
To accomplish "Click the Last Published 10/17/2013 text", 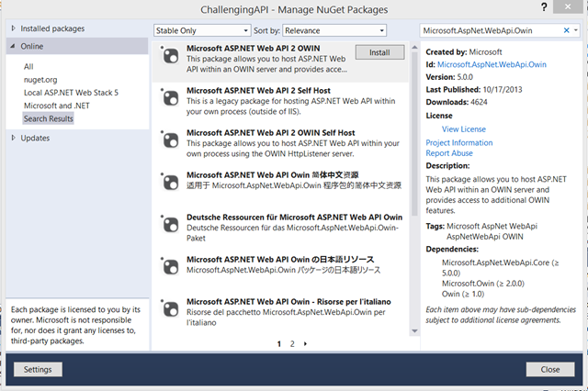I will (x=474, y=90).
